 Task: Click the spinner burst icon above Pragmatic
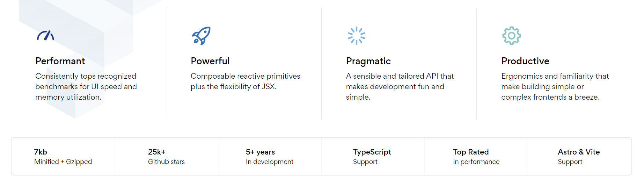[356, 36]
